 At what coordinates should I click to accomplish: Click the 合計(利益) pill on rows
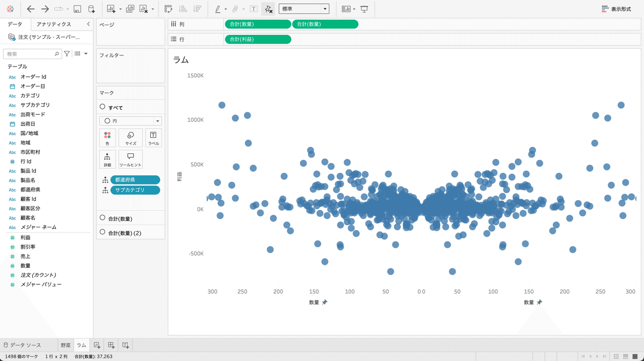[x=258, y=39]
